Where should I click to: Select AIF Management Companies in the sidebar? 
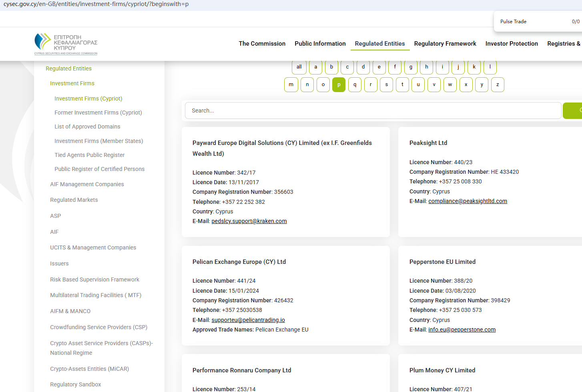point(87,184)
